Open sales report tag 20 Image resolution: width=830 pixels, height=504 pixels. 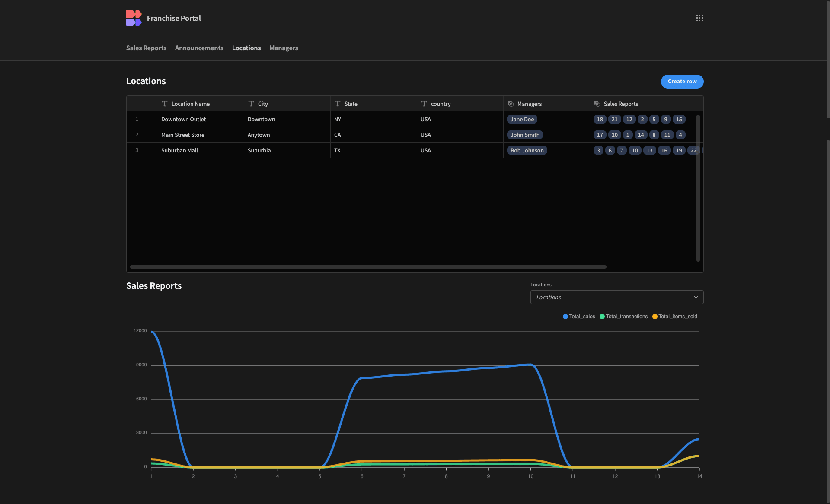[x=615, y=135]
